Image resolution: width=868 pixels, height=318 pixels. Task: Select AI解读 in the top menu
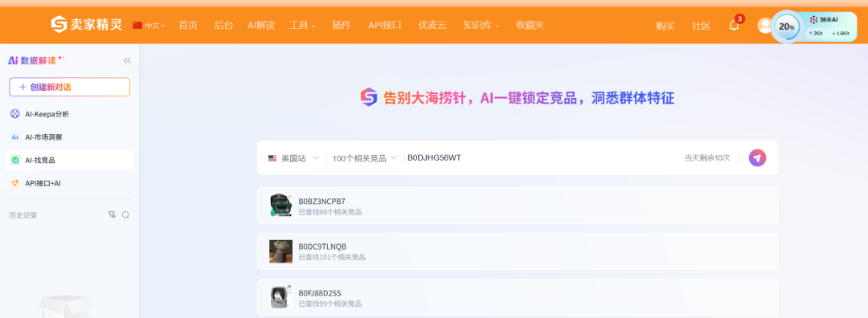[x=261, y=25]
